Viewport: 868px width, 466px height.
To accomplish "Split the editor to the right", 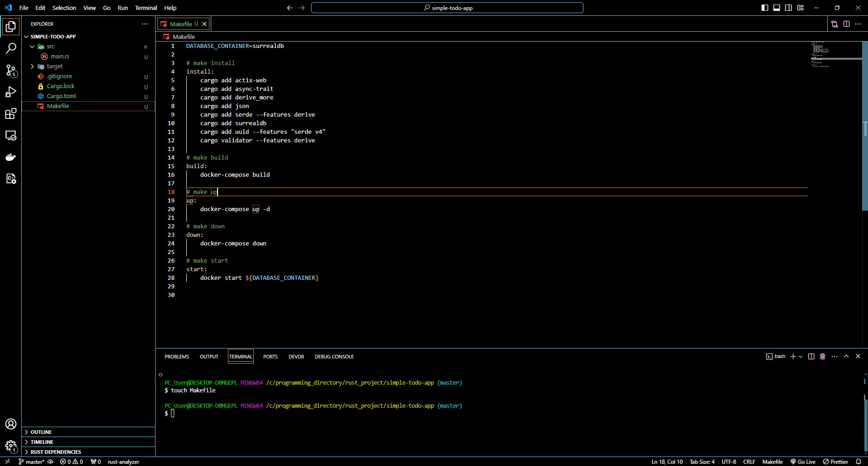I will tap(846, 24).
